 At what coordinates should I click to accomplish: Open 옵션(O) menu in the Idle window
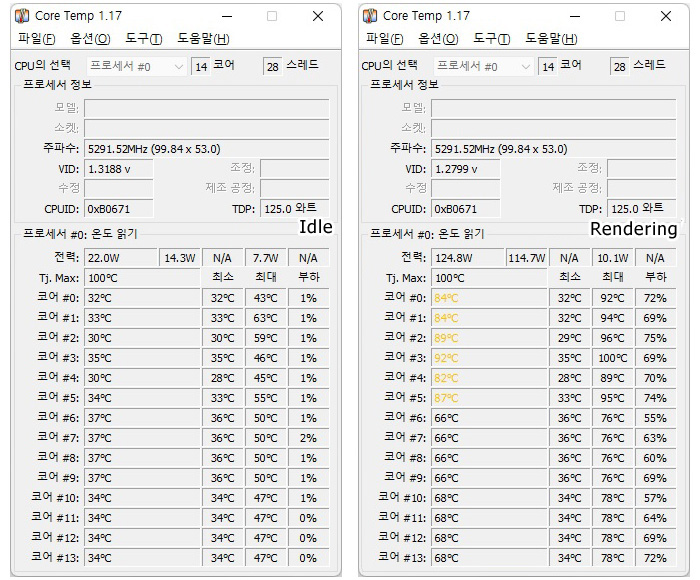click(x=90, y=38)
